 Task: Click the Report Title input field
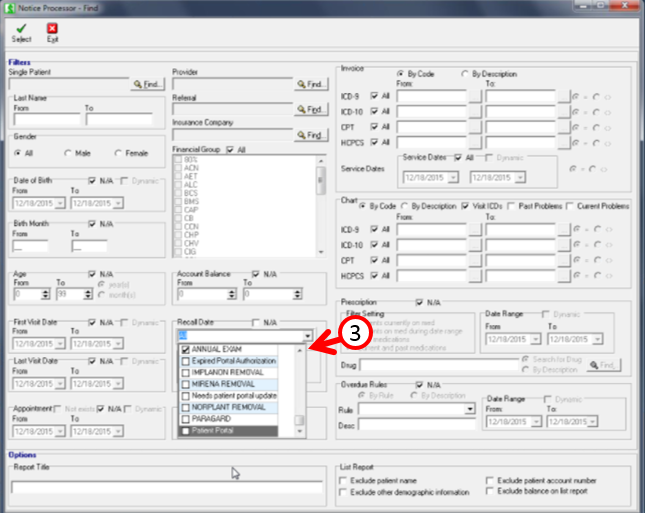click(x=167, y=487)
